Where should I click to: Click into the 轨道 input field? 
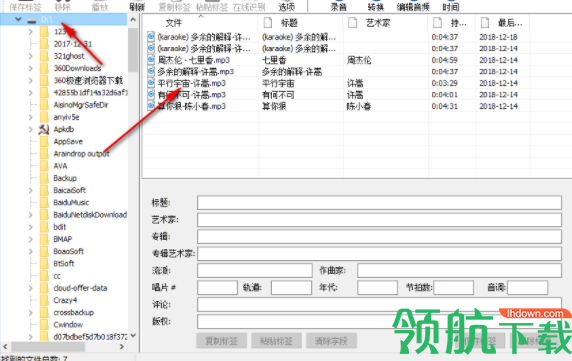click(291, 288)
